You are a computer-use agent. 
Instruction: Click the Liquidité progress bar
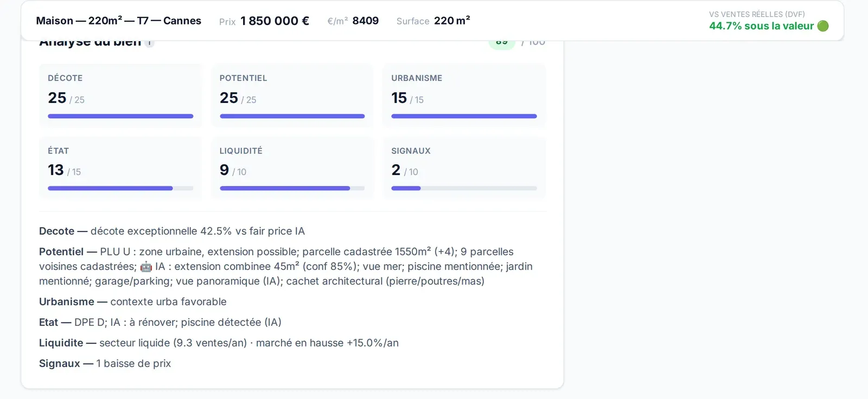(x=292, y=188)
